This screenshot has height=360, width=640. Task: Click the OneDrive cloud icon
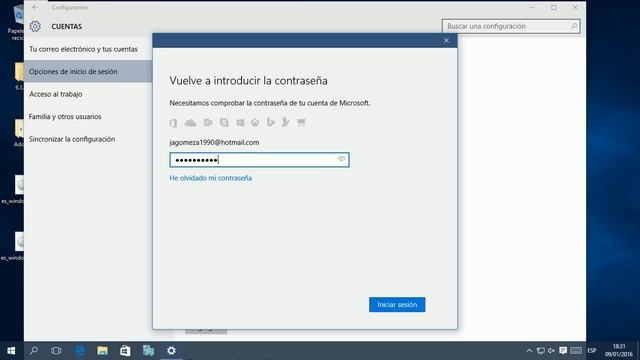[x=191, y=122]
